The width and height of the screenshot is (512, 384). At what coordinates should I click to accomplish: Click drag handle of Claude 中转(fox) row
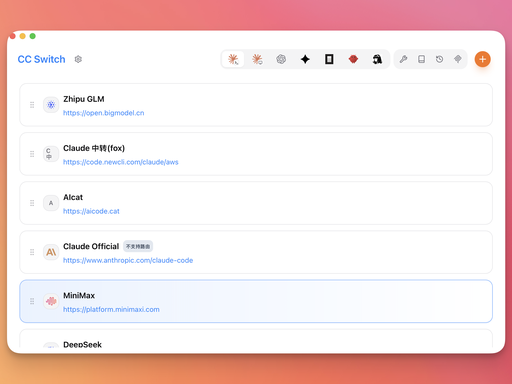(x=32, y=154)
